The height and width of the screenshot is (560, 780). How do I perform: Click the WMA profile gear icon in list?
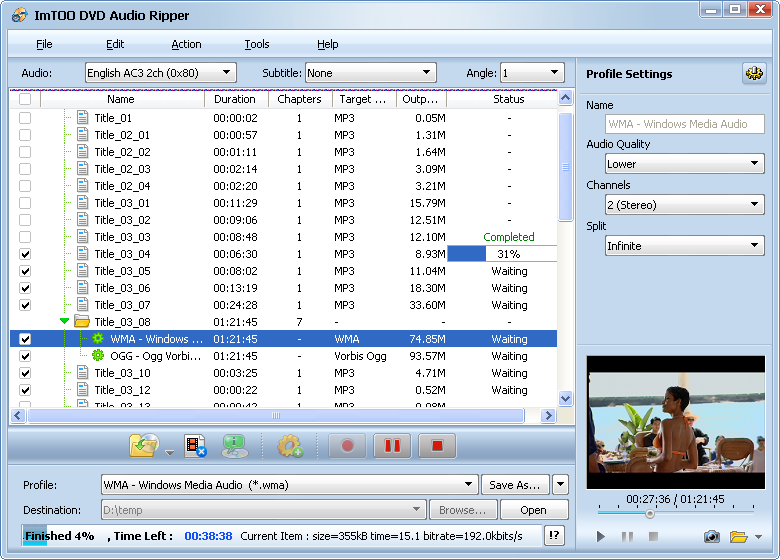pyautogui.click(x=98, y=339)
